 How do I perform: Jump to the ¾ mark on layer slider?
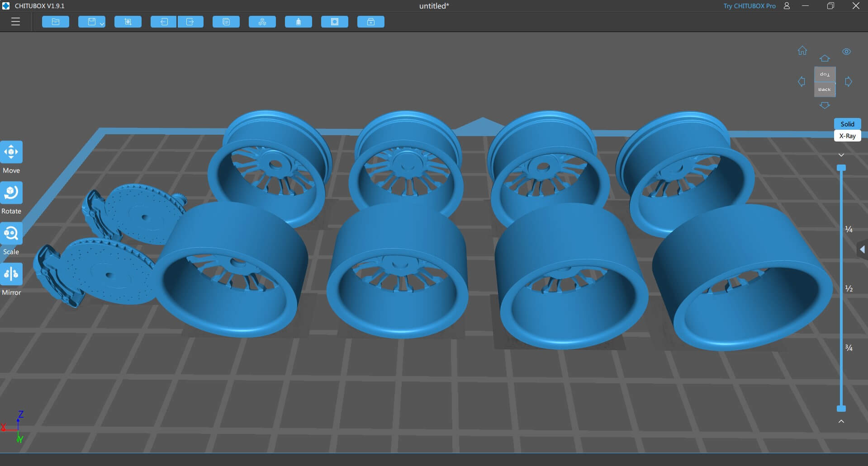[x=849, y=348]
